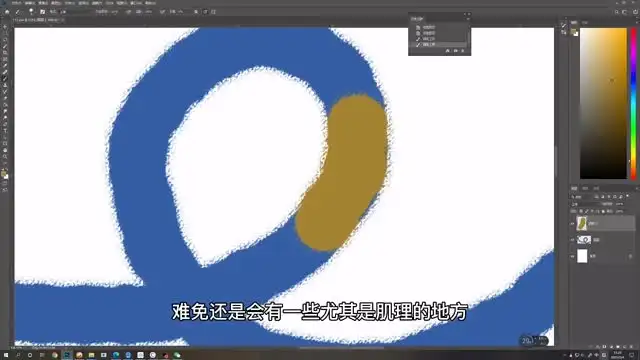Click the Home icon in options bar
Image resolution: width=640 pixels, height=360 pixels.
[7, 12]
